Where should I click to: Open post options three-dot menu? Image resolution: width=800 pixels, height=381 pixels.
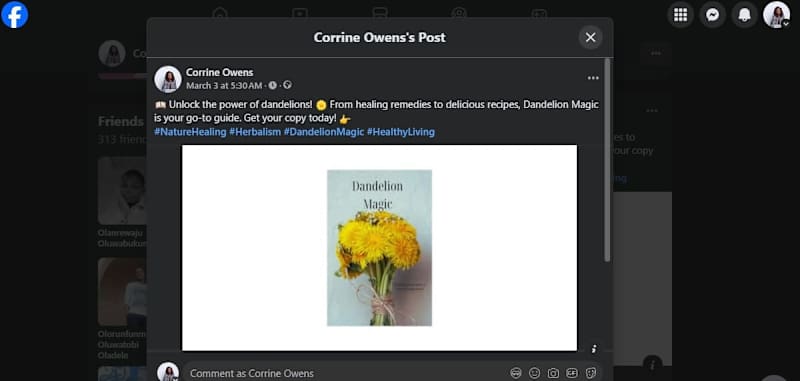click(593, 78)
